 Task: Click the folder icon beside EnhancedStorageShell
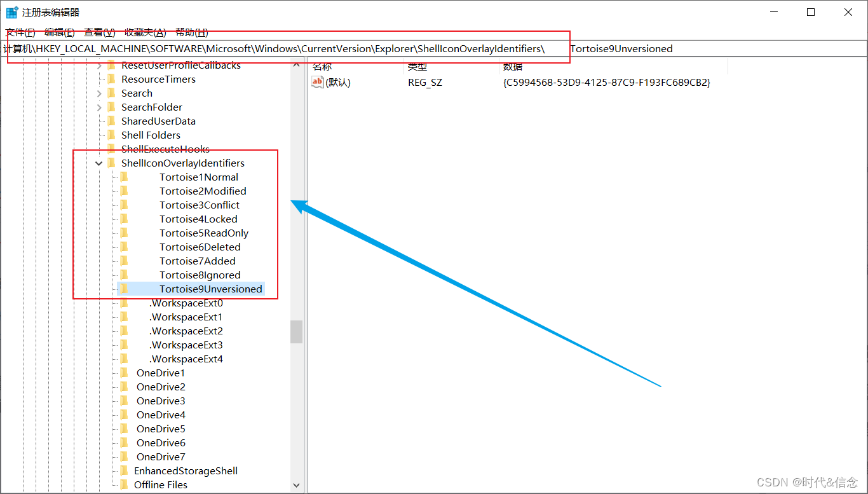(125, 470)
